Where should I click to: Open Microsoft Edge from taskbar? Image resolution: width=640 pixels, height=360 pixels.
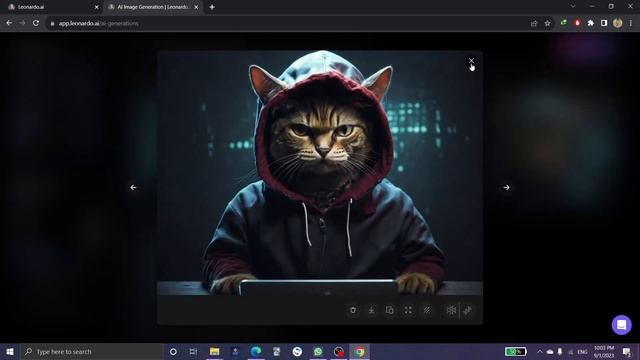256,351
